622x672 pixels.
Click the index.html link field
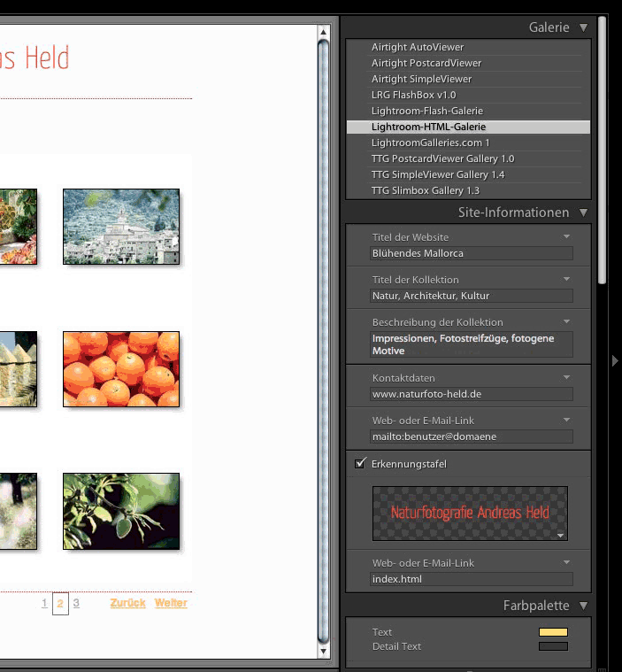click(472, 579)
